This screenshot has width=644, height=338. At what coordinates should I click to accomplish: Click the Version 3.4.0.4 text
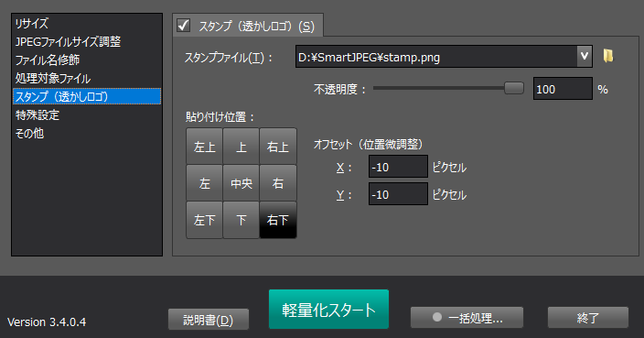click(x=47, y=322)
